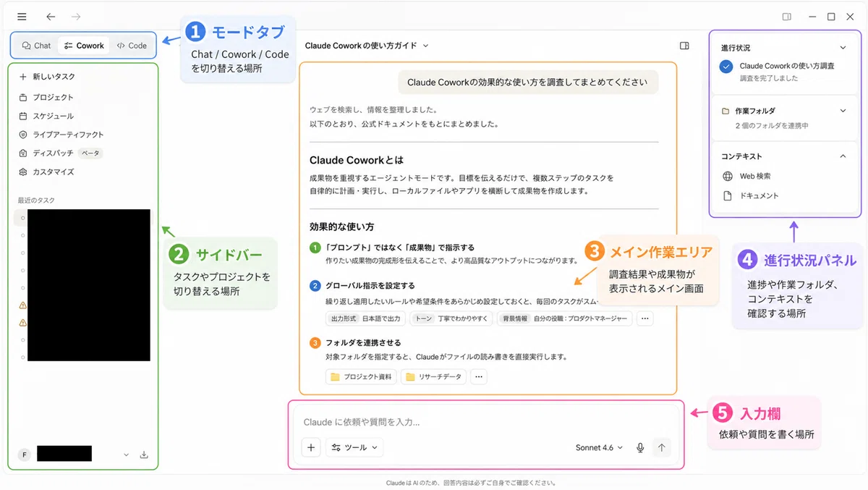Click the globe icon beside Web 検索
This screenshot has height=490, width=868.
click(x=728, y=176)
